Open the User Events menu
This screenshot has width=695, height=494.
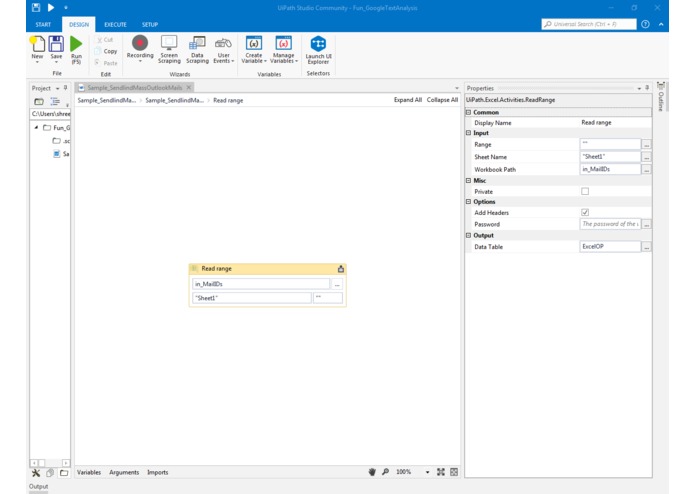(x=223, y=49)
